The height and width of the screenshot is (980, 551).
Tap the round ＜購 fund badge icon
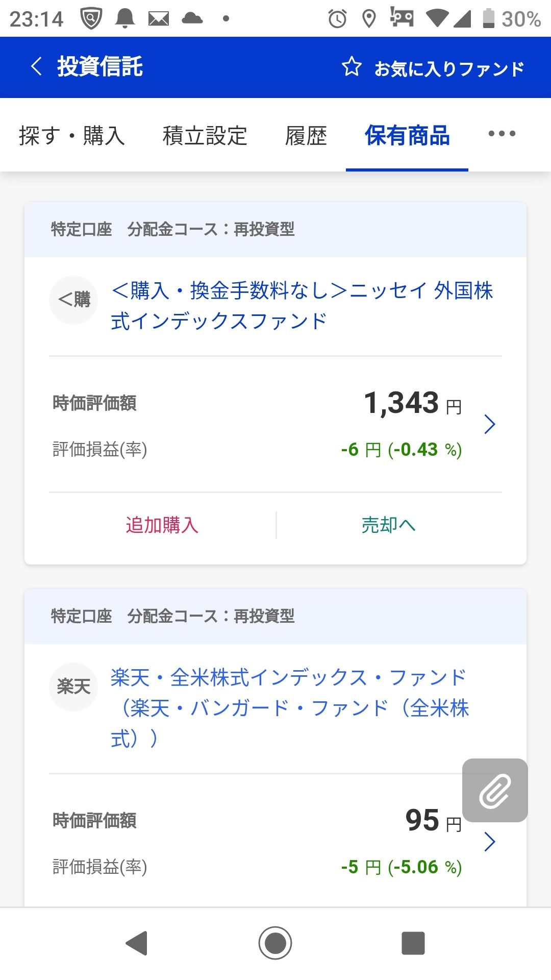[x=73, y=300]
